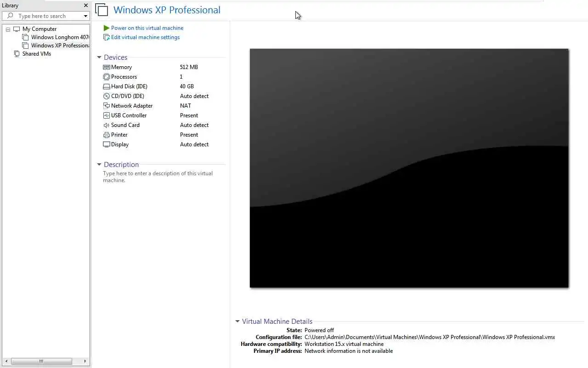Click Workstation 15.x virtual machine text
The image size is (588, 368).
pyautogui.click(x=344, y=344)
